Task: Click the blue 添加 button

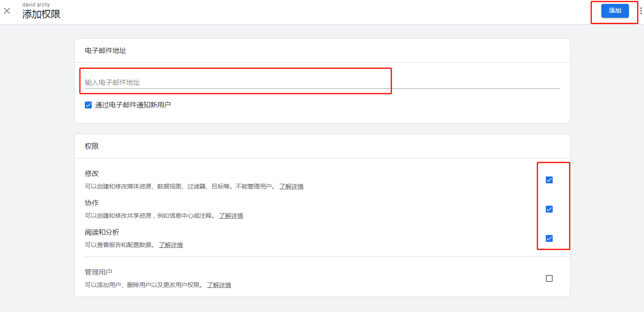Action: 615,11
